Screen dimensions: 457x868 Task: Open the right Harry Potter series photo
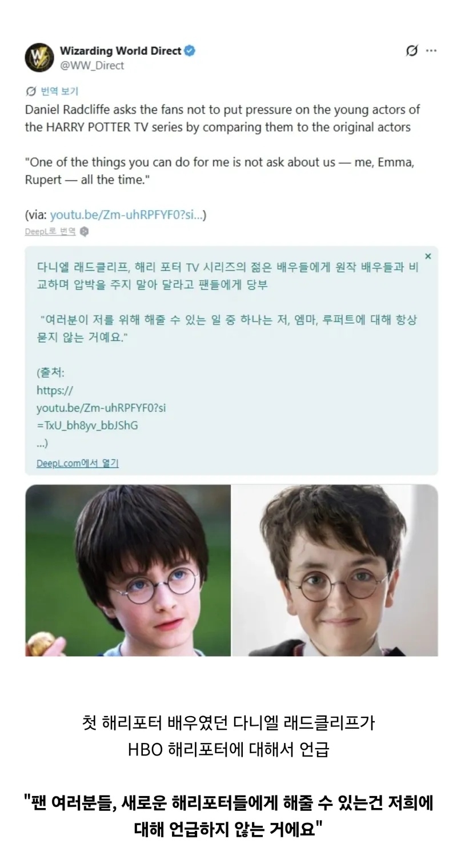[335, 570]
